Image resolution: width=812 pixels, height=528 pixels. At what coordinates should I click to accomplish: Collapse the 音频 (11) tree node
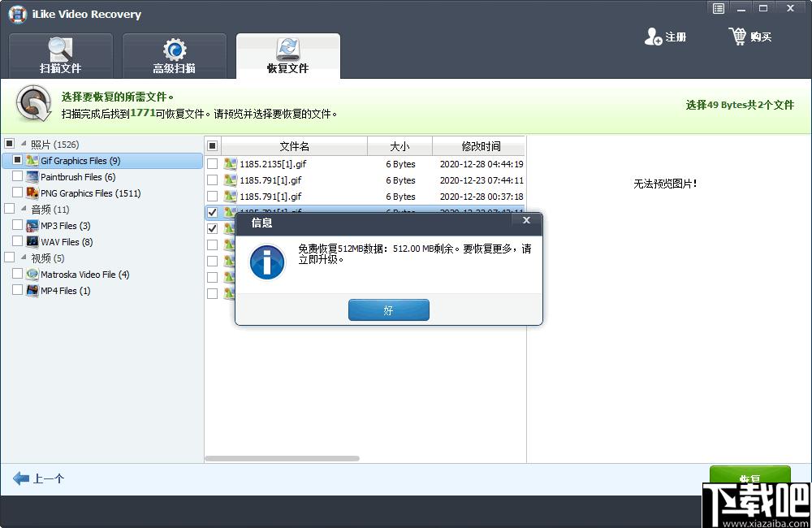(23, 210)
